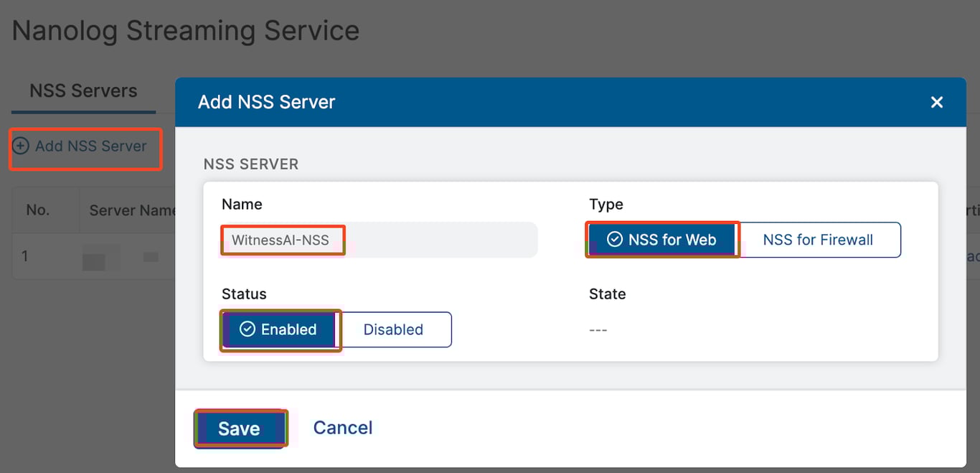Click the checkmark icon in NSS for Web
980x473 pixels.
tap(615, 240)
